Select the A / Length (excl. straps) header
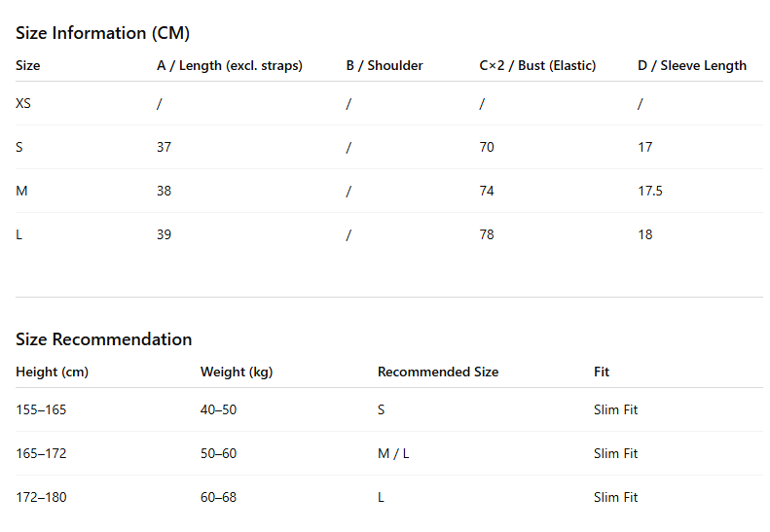The image size is (770, 532). tap(230, 65)
